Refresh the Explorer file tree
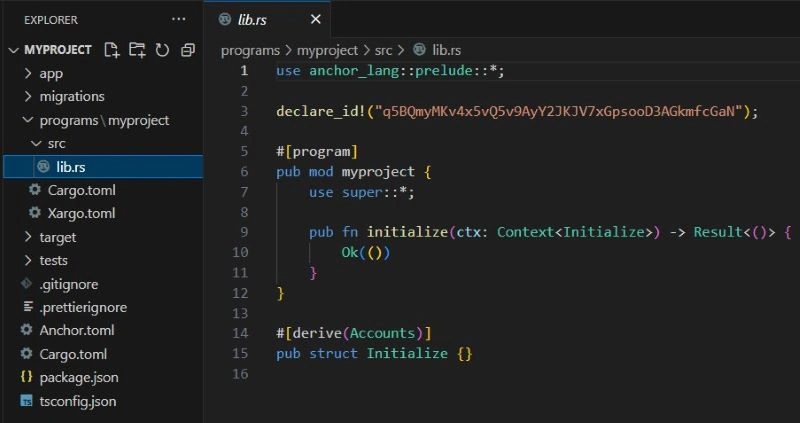 [162, 50]
